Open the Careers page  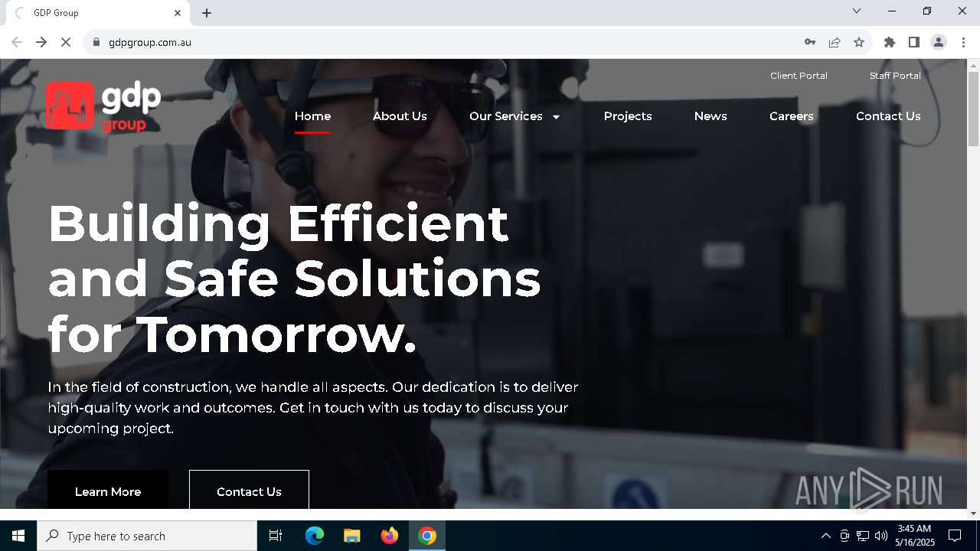tap(792, 116)
